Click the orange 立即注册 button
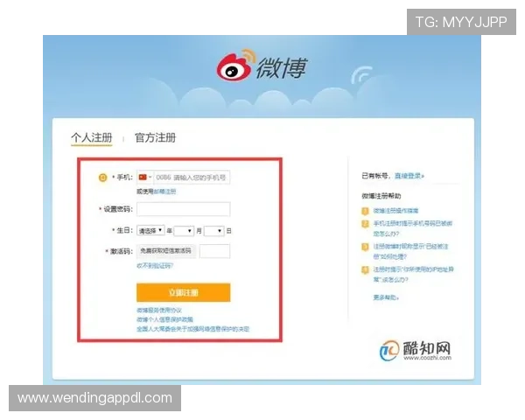525x420 pixels. tap(183, 293)
